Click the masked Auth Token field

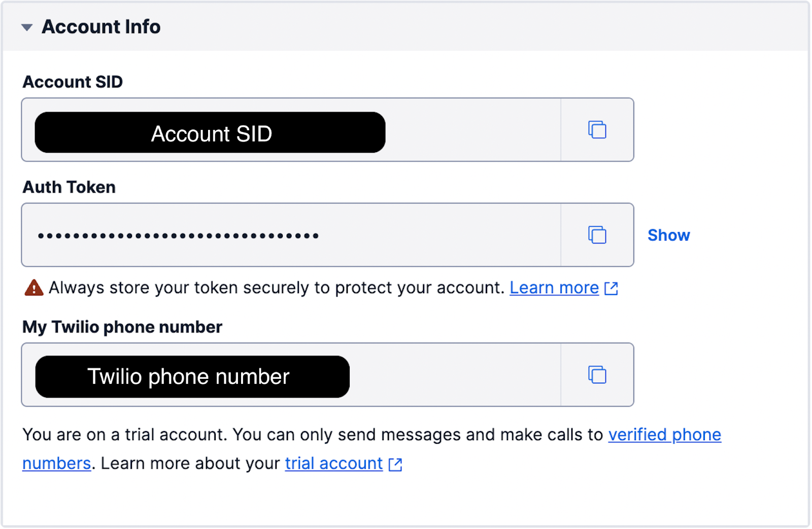(x=291, y=235)
